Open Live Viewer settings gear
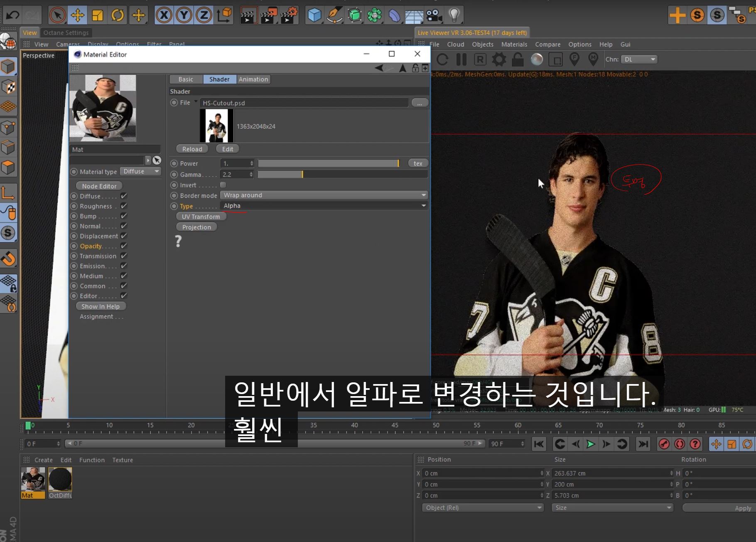Image resolution: width=756 pixels, height=542 pixels. click(499, 59)
